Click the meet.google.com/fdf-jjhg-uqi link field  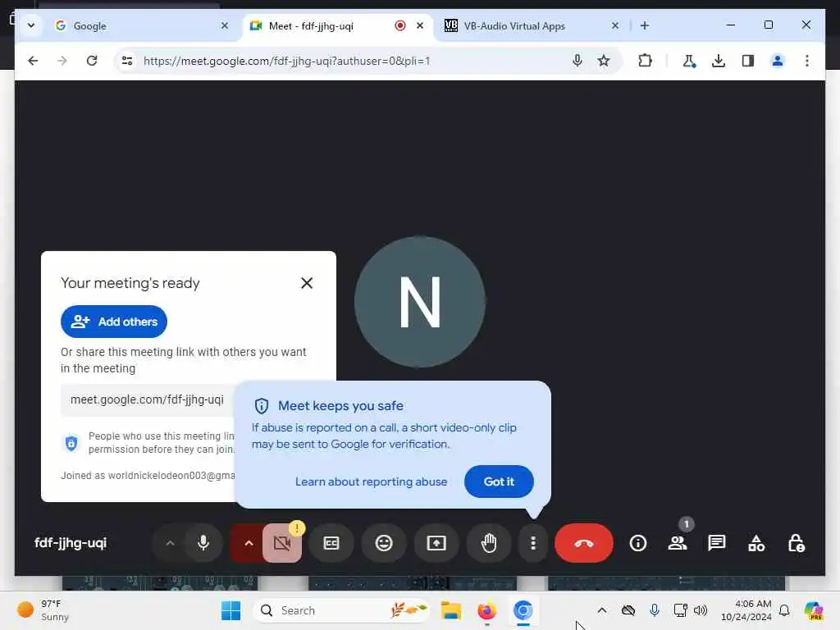pos(148,399)
